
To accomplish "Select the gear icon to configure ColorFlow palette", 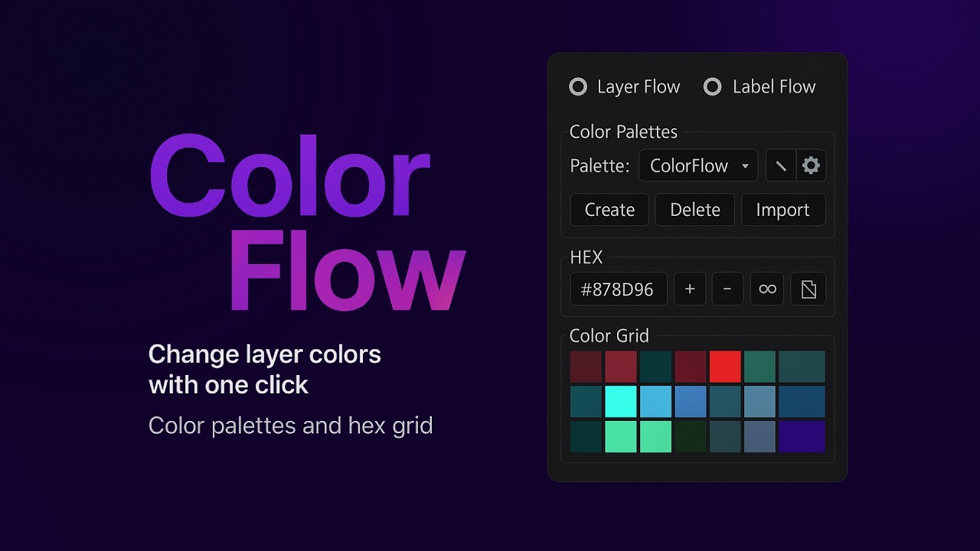I will [811, 165].
